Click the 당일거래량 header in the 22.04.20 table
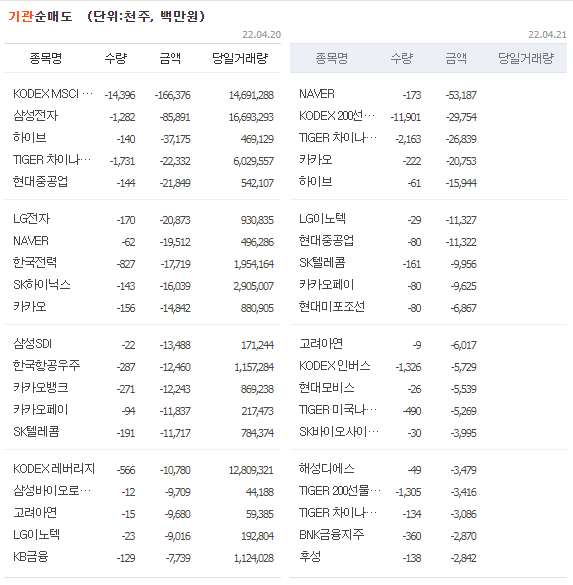The height and width of the screenshot is (585, 573). point(240,58)
